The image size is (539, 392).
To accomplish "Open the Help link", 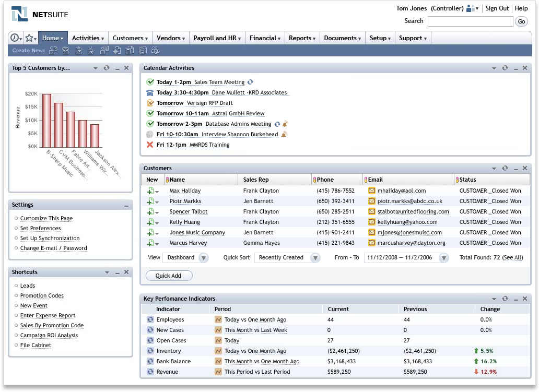I will [x=521, y=8].
